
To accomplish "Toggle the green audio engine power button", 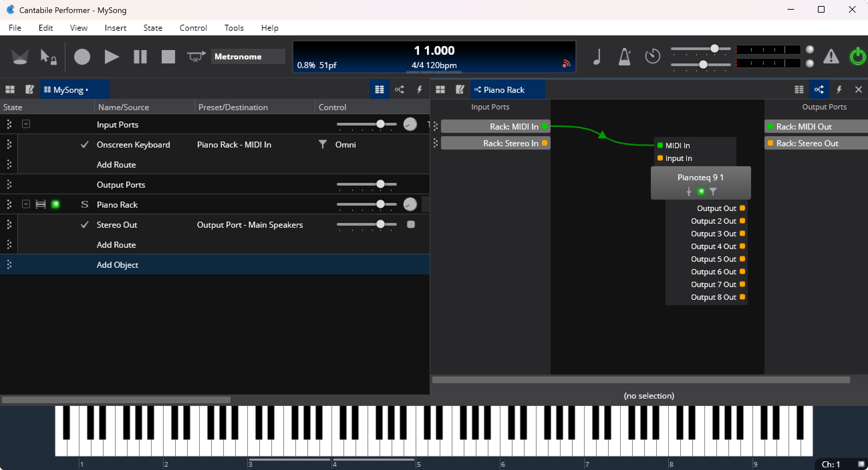I will [857, 56].
